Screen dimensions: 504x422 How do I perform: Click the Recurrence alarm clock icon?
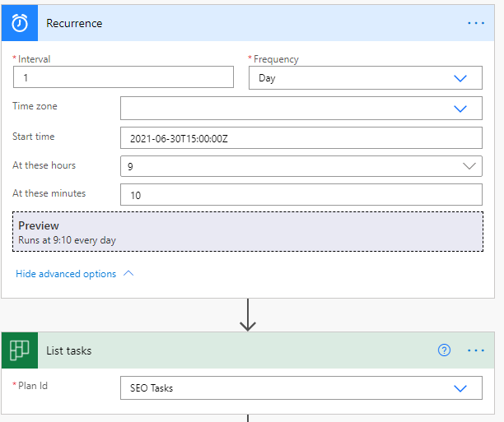coord(20,23)
